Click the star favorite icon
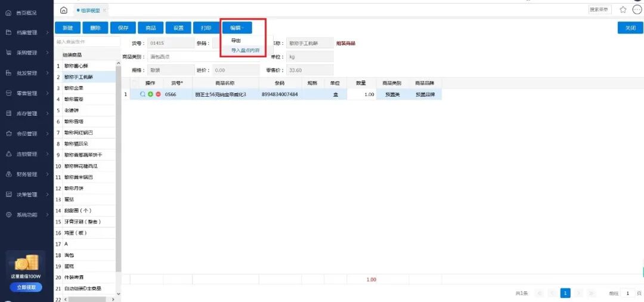The width and height of the screenshot is (644, 302). point(623,10)
